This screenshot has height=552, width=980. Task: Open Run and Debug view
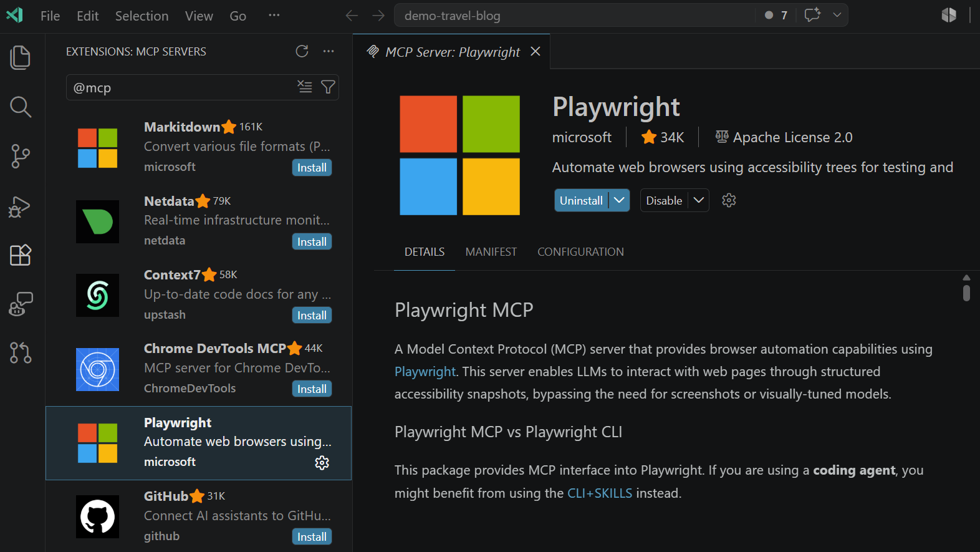21,206
